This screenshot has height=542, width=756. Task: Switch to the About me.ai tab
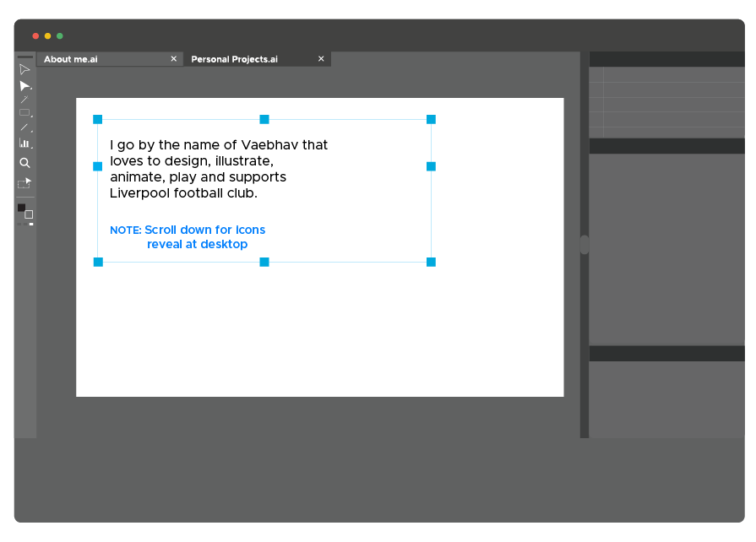71,59
